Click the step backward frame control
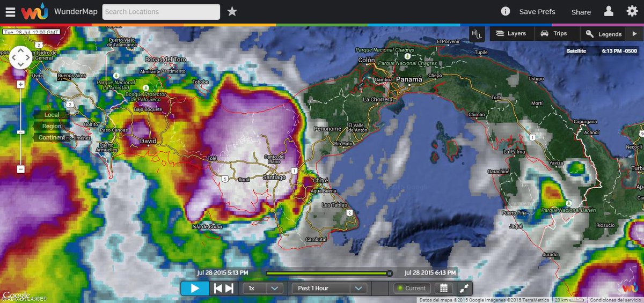This screenshot has height=303, width=644. 218,288
